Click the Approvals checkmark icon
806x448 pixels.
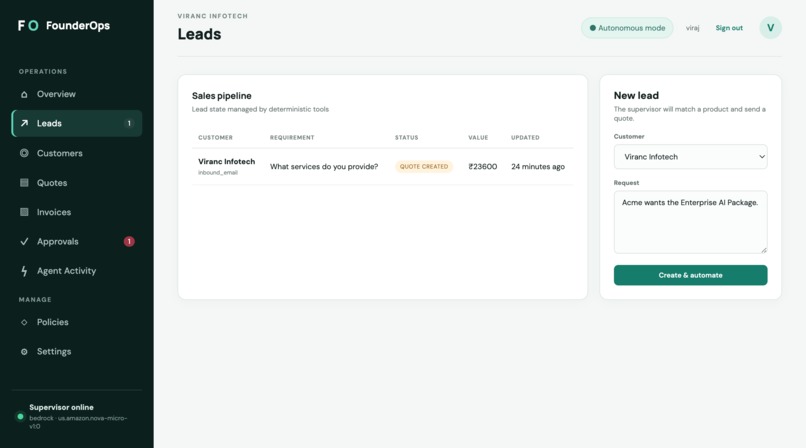click(24, 241)
